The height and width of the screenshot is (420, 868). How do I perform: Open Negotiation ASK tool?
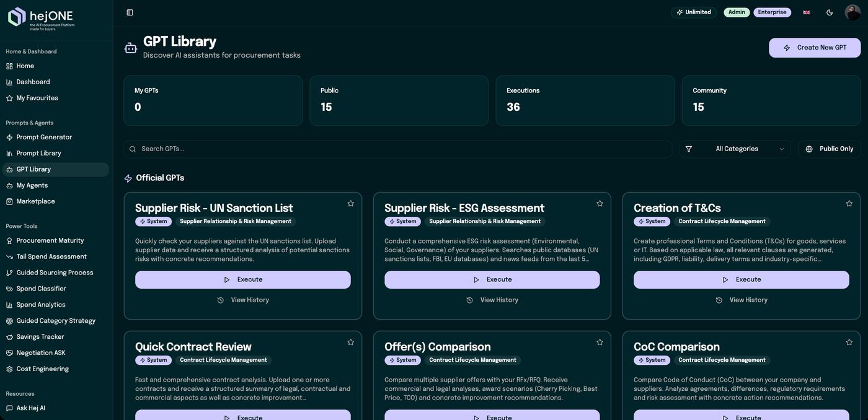[x=55, y=354]
